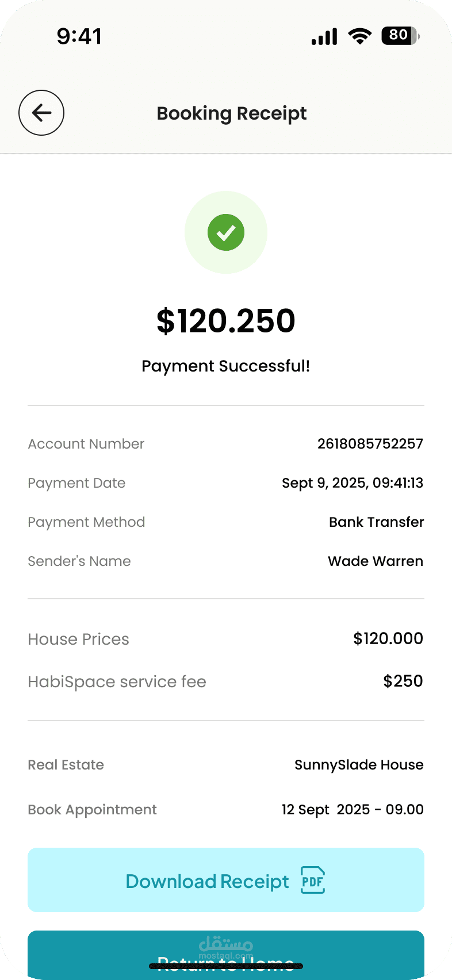Return to Home button
The width and height of the screenshot is (452, 980).
tap(226, 955)
